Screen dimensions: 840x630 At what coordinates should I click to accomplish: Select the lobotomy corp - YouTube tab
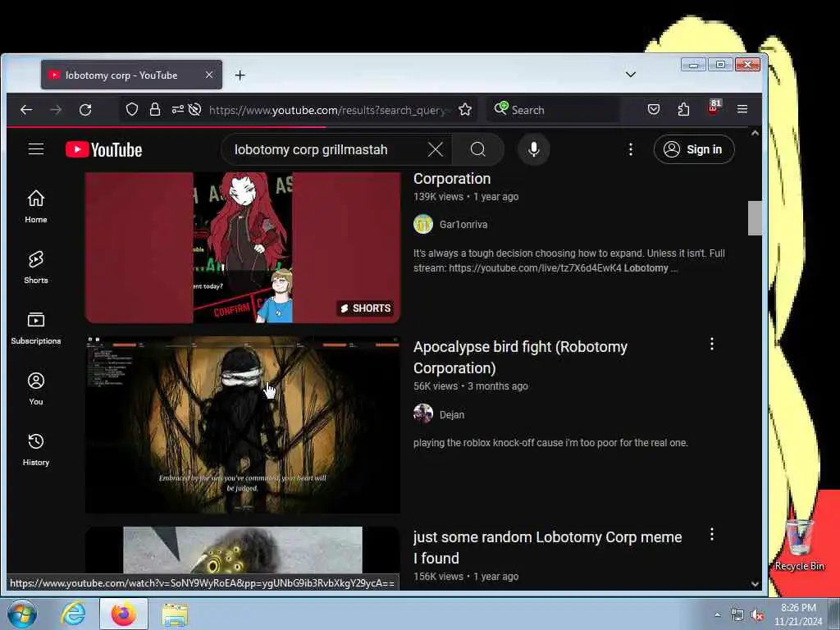pos(131,75)
